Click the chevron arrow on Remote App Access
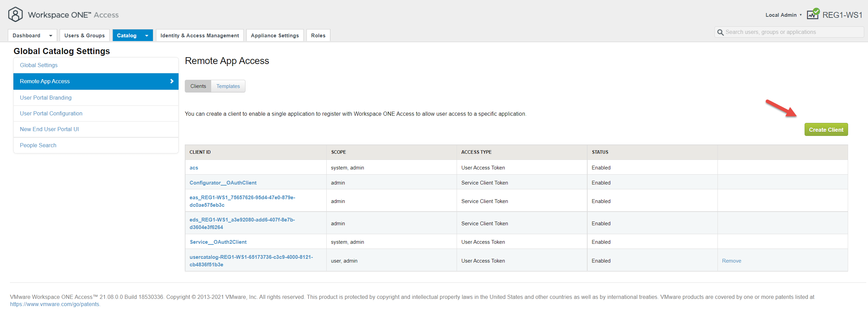The width and height of the screenshot is (868, 316). 172,81
